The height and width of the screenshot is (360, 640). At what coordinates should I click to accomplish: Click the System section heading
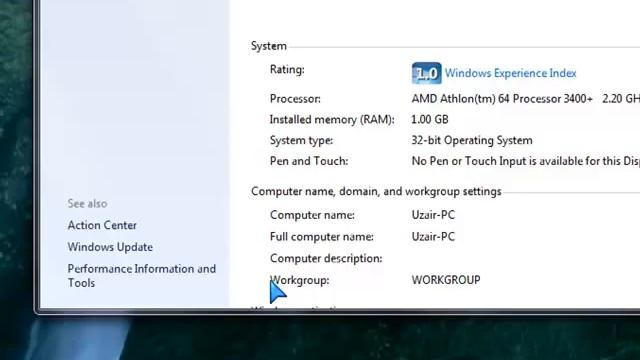(269, 46)
